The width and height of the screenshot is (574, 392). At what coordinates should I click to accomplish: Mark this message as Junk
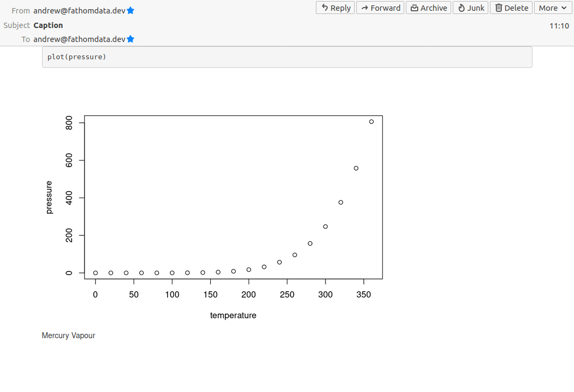470,8
